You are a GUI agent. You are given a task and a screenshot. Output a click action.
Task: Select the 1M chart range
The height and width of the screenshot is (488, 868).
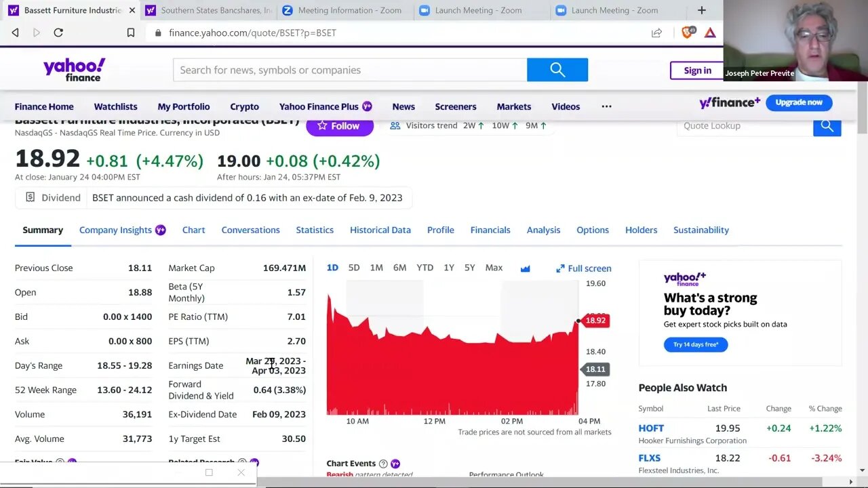click(x=376, y=268)
